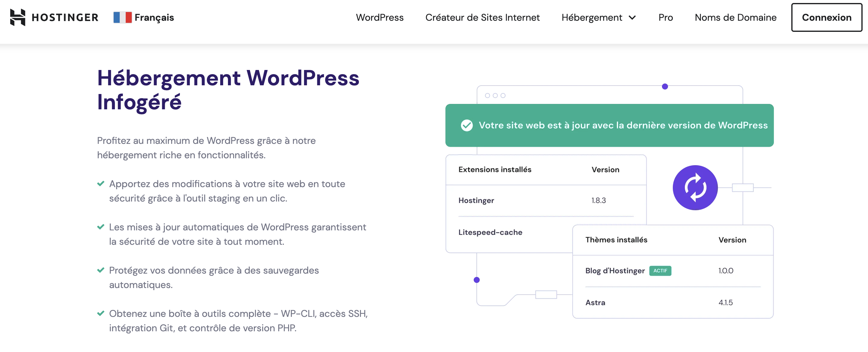This screenshot has width=868, height=352.
Task: Click the staging tool bullet text
Action: [227, 191]
